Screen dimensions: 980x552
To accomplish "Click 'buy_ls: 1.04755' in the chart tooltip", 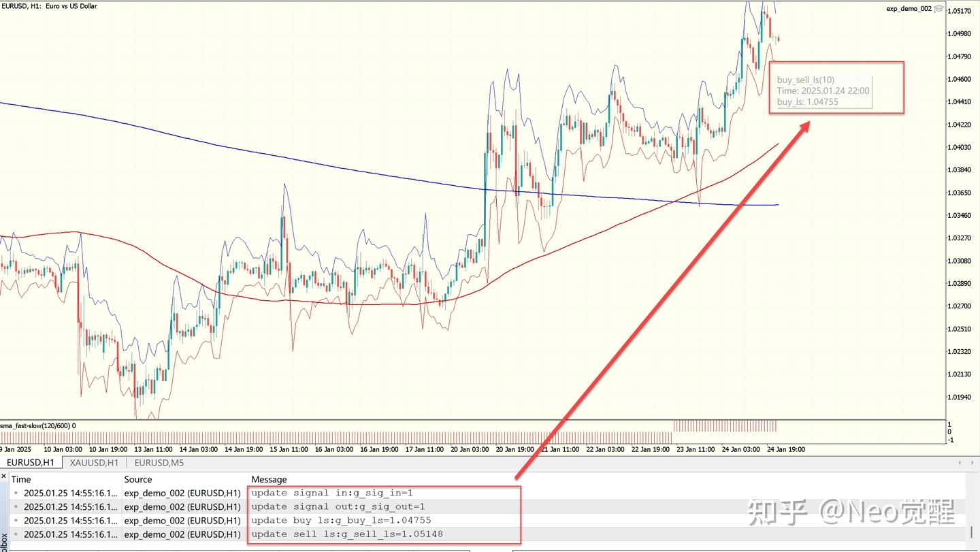I will point(808,101).
